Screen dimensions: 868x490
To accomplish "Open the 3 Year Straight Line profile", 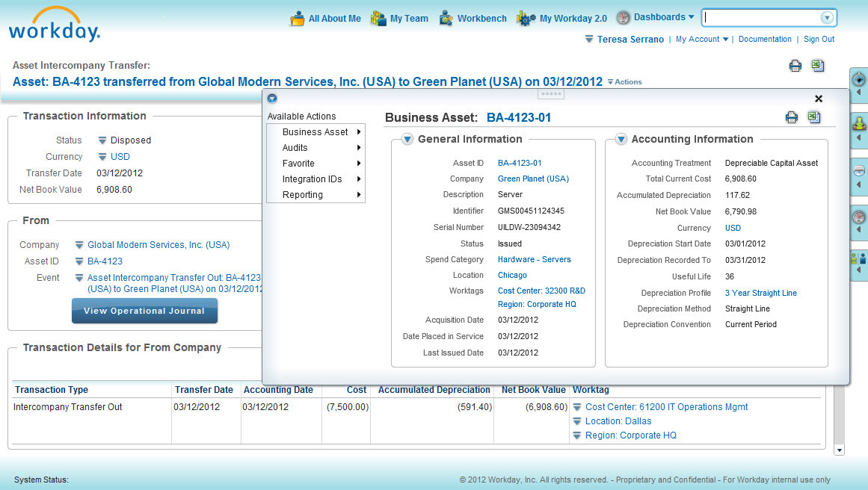I will coord(761,293).
